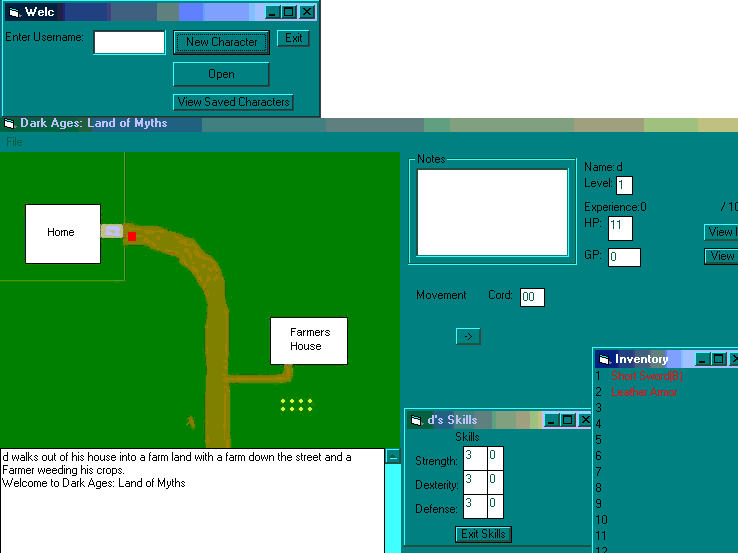
Task: Click the d's Skills window title icon
Action: [417, 420]
